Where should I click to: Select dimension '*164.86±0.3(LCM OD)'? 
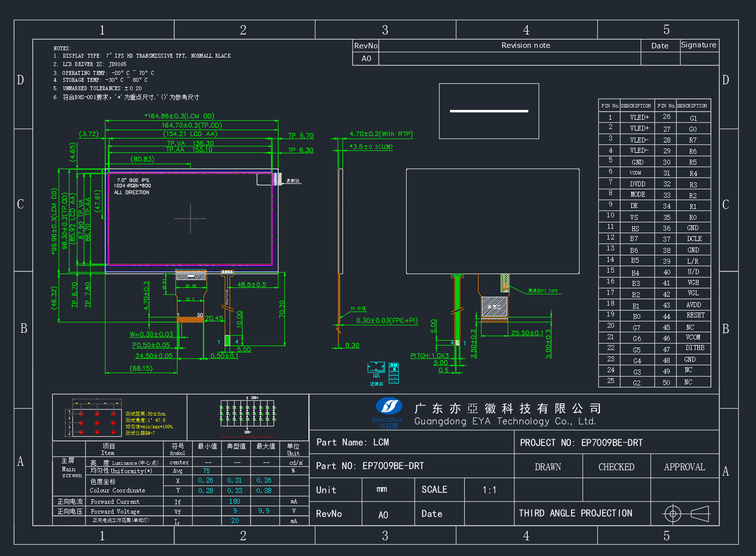[x=179, y=116]
